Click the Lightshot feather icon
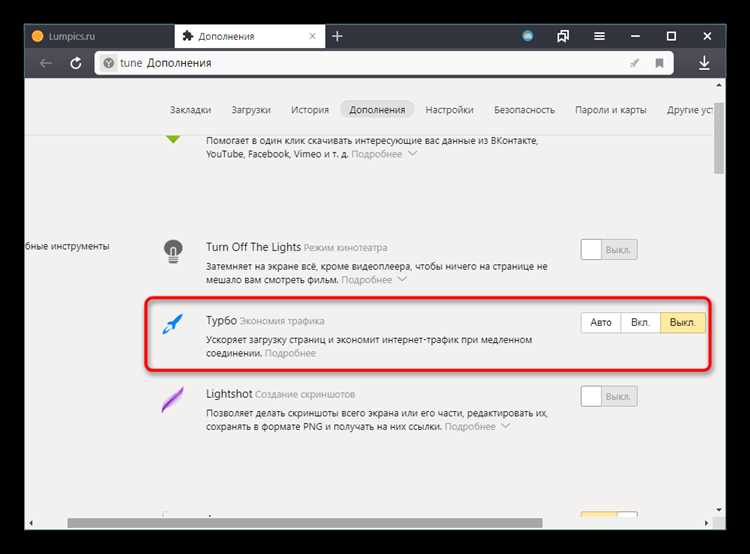The height and width of the screenshot is (554, 750). [x=172, y=399]
